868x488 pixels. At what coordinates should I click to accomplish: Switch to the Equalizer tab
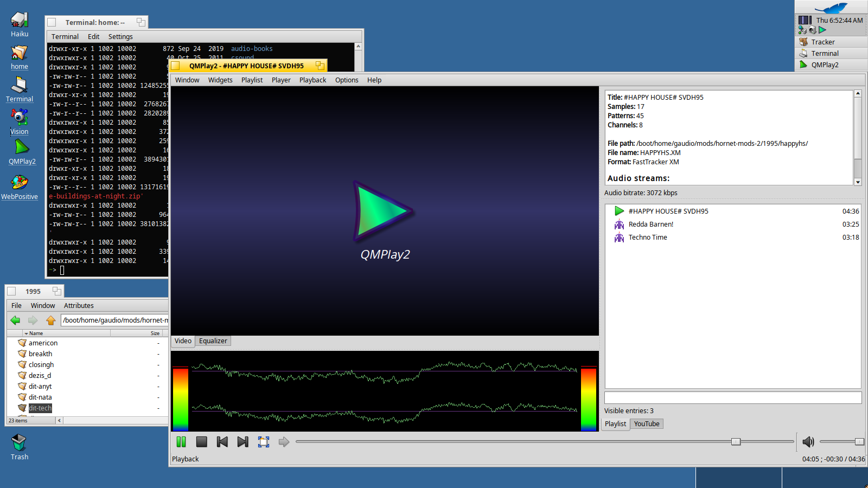pyautogui.click(x=213, y=341)
